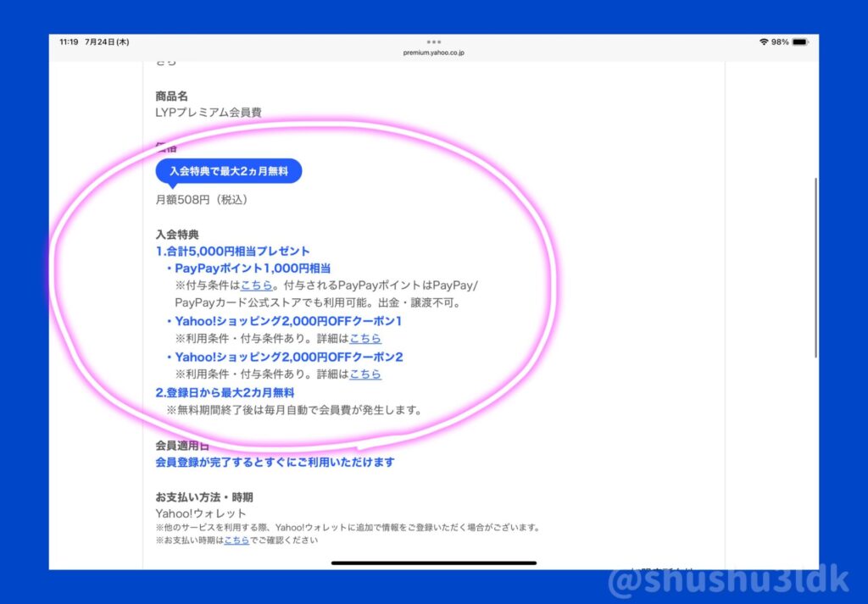The image size is (868, 604).
Task: Select the 月額508円（税込） price text
Action: [x=202, y=200]
